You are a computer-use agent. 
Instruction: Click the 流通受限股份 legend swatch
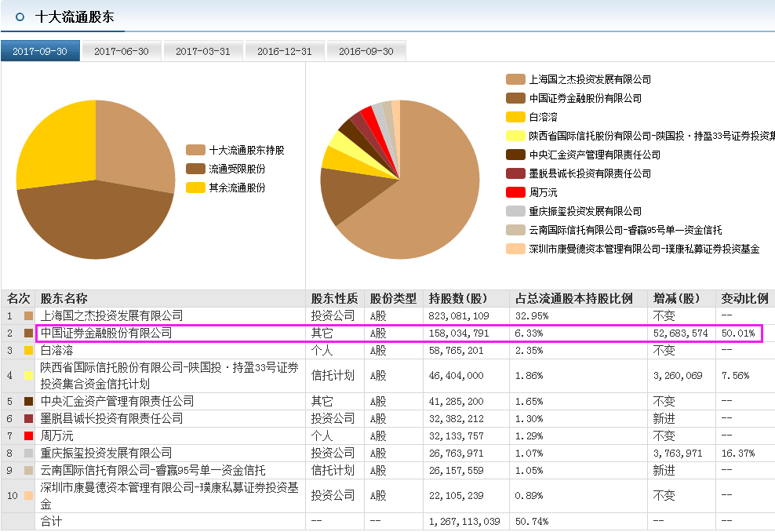[x=195, y=169]
